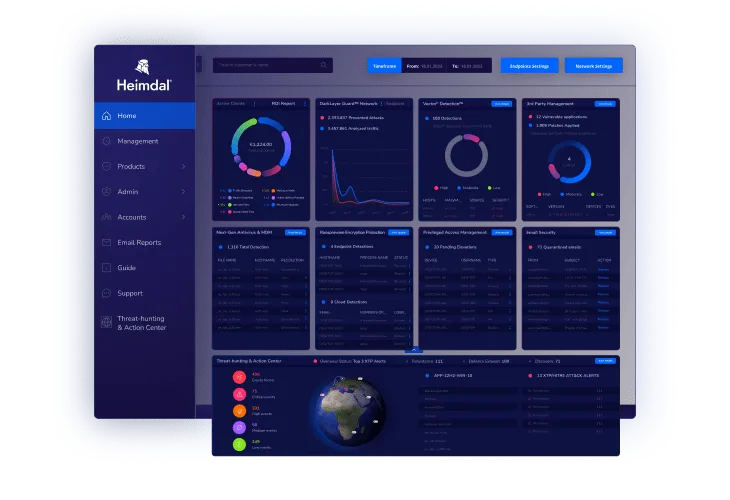730x500 pixels.
Task: Open Threat-hunting & Action Center menu item
Action: click(145, 323)
